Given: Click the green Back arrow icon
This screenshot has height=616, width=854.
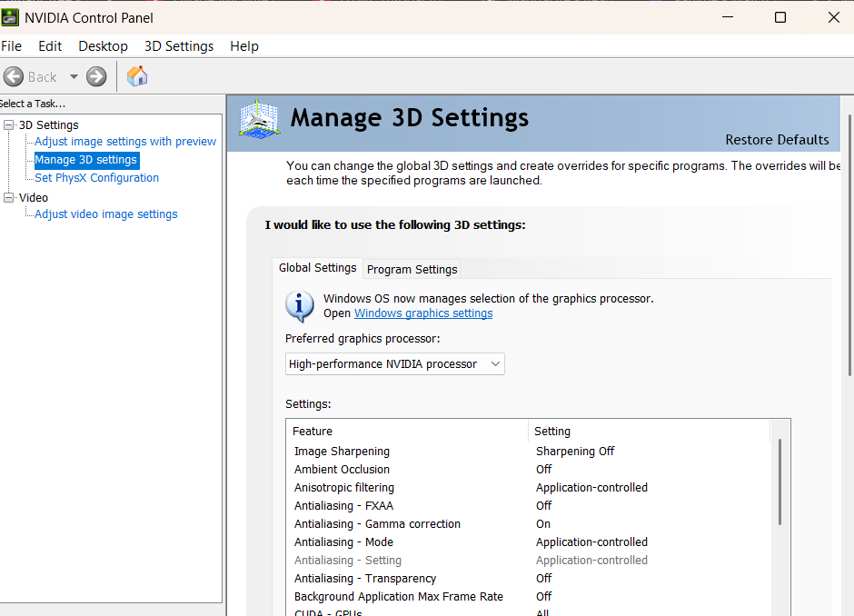Looking at the screenshot, I should pos(14,77).
